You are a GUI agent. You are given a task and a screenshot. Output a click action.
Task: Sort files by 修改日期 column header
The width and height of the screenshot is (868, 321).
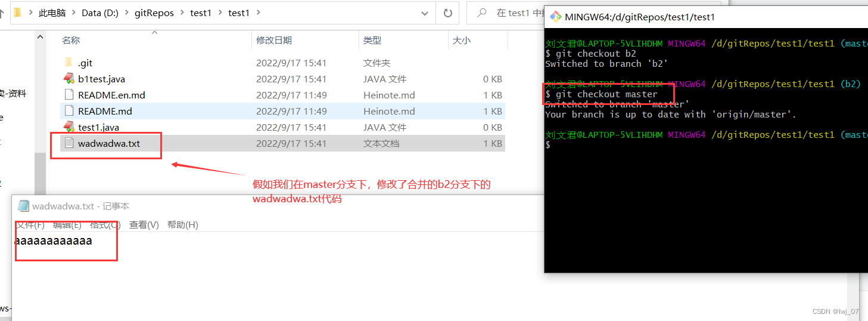[274, 40]
